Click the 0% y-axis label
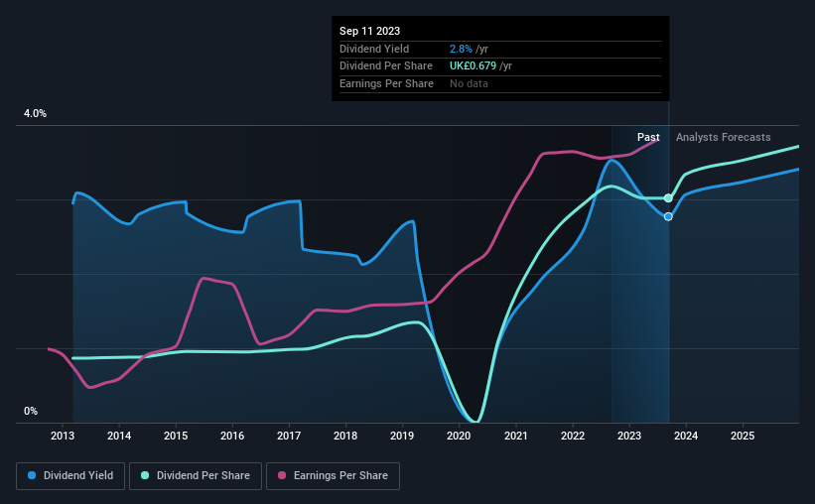 [x=31, y=411]
